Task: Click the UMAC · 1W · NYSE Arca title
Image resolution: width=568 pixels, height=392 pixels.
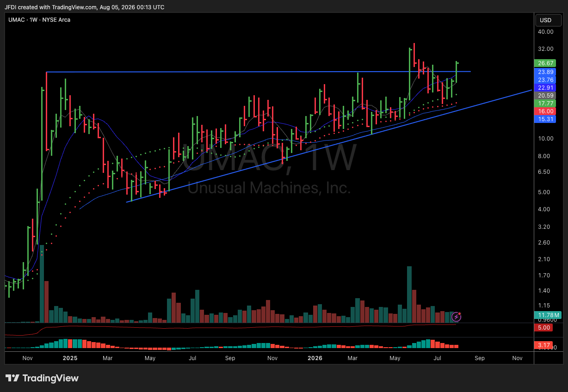Action: (x=39, y=20)
